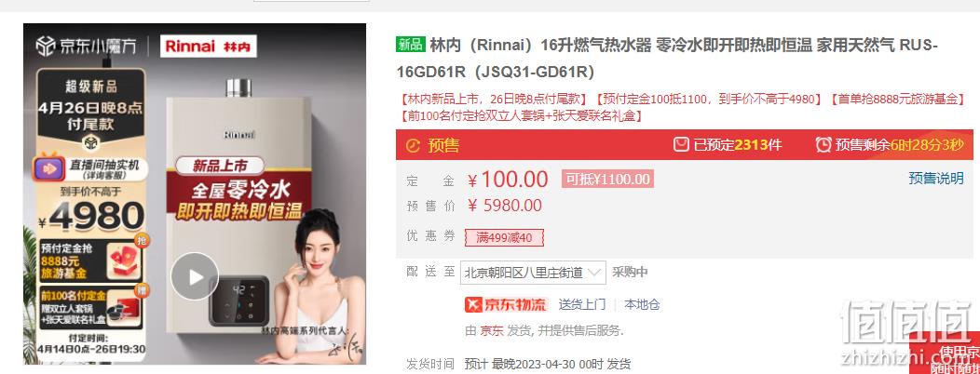Viewport: 980px width, 374px height.
Task: Click the Rinnai 林内 brand logo
Action: coord(208,47)
